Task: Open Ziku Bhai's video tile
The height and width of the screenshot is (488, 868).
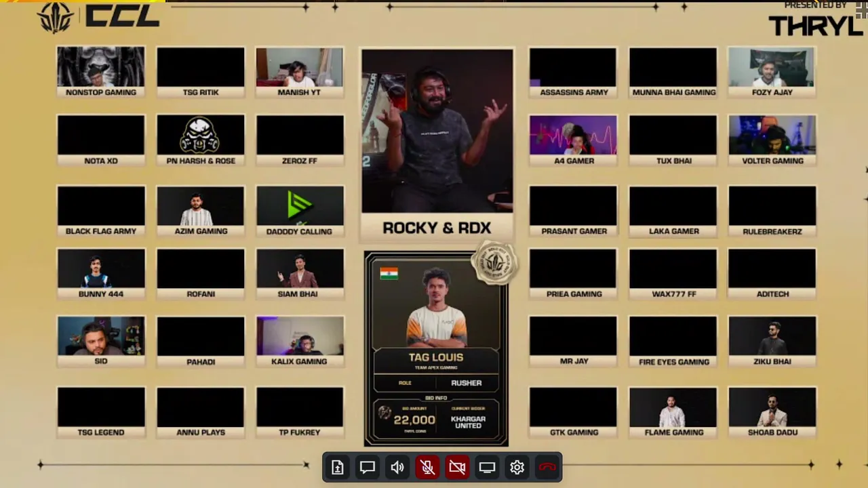Action: point(772,342)
